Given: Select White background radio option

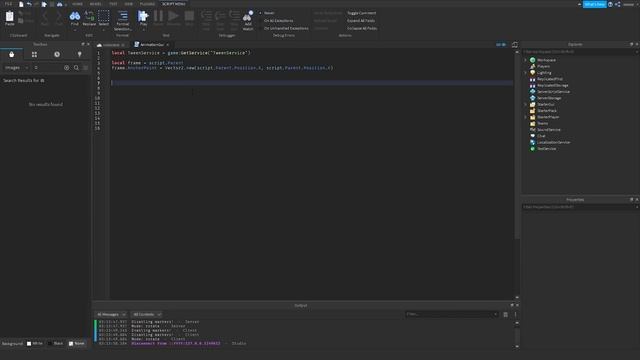Looking at the screenshot, I should coord(35,343).
